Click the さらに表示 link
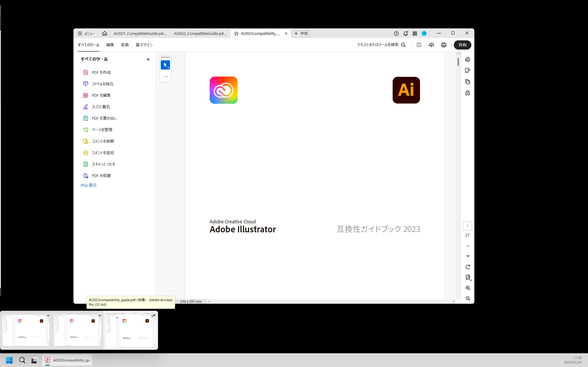 pos(88,185)
